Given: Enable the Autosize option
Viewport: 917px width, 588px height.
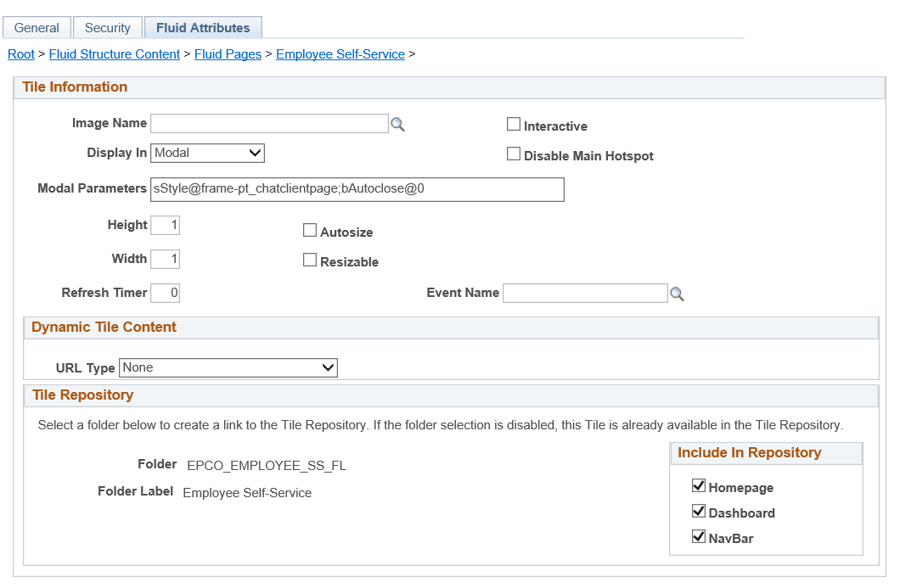Looking at the screenshot, I should pyautogui.click(x=310, y=230).
